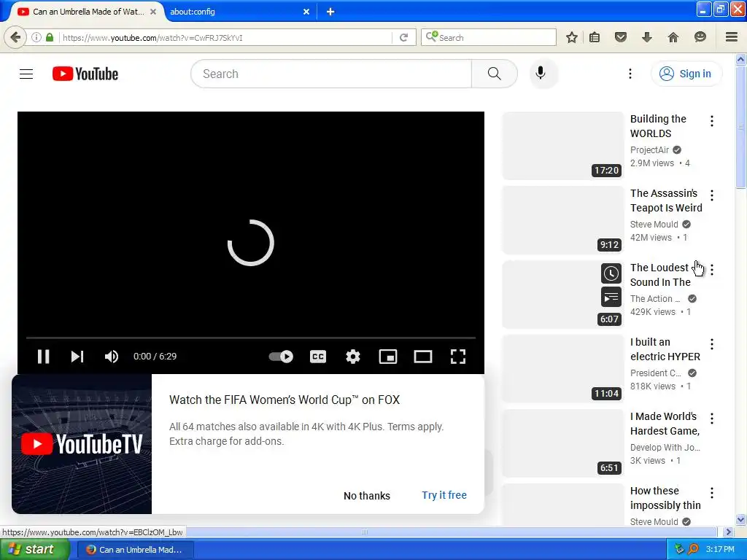Open the Firefox hamburger menu
This screenshot has width=747, height=560.
pos(732,37)
